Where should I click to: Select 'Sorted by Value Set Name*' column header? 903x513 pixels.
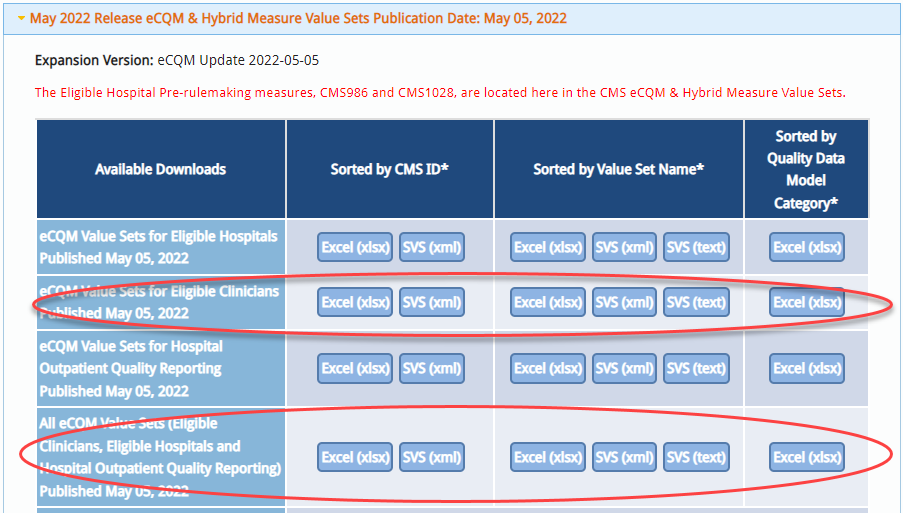click(619, 169)
